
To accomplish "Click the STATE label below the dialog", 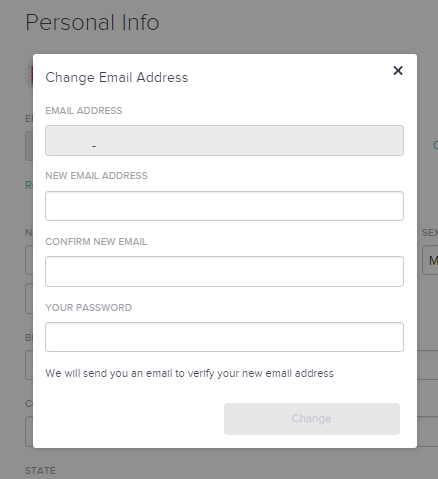I will [x=40, y=471].
